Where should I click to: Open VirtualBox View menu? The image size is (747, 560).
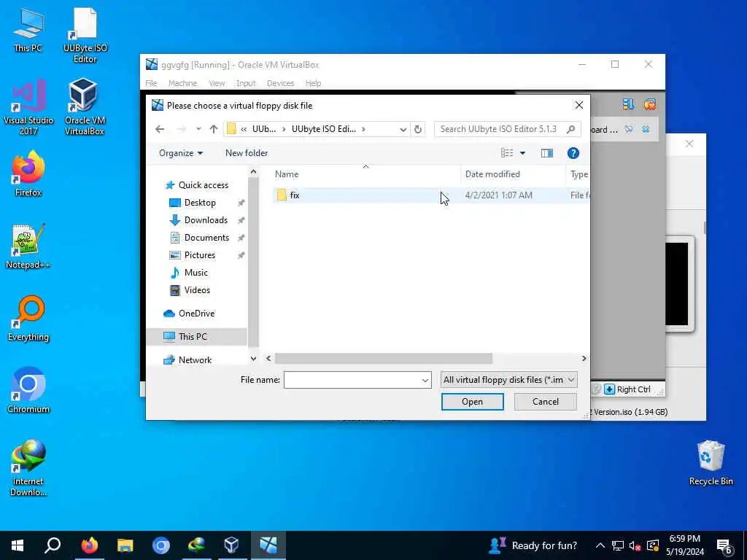click(x=217, y=83)
